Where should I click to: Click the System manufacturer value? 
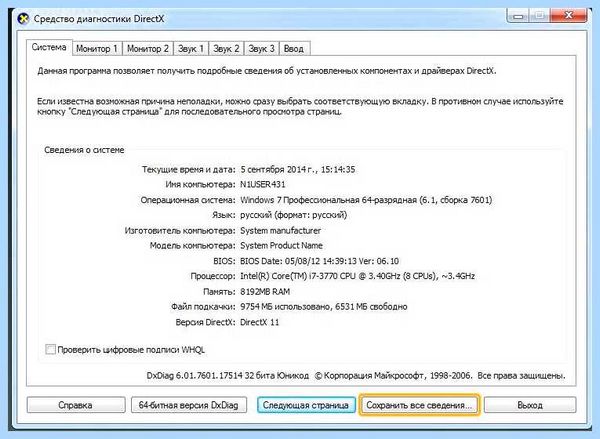pyautogui.click(x=280, y=230)
